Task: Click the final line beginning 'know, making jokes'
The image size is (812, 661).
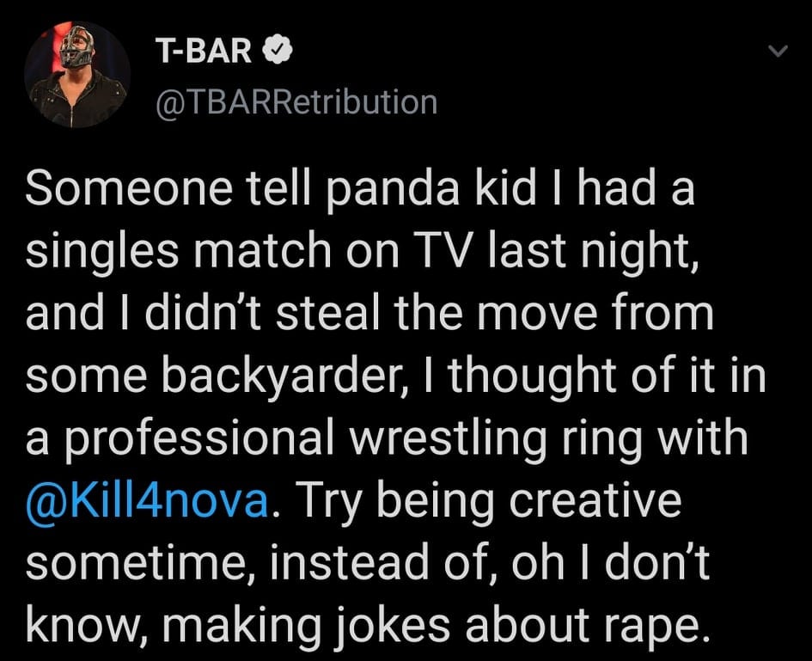Action: [366, 626]
